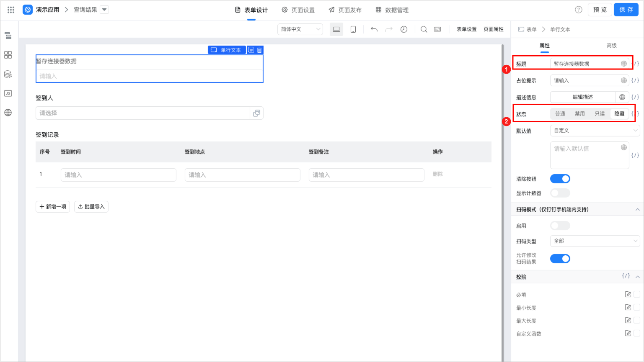This screenshot has width=644, height=362.
Task: Switch to the 页面设置 tab
Action: pyautogui.click(x=298, y=10)
